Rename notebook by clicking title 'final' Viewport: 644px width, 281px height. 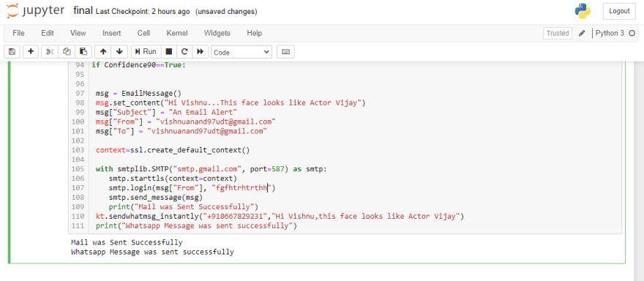[x=83, y=11]
